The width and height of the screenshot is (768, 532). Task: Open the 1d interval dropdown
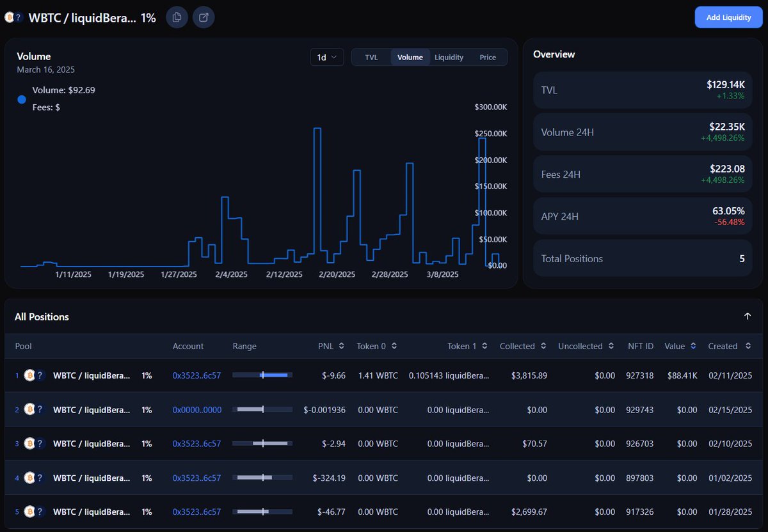tap(327, 57)
